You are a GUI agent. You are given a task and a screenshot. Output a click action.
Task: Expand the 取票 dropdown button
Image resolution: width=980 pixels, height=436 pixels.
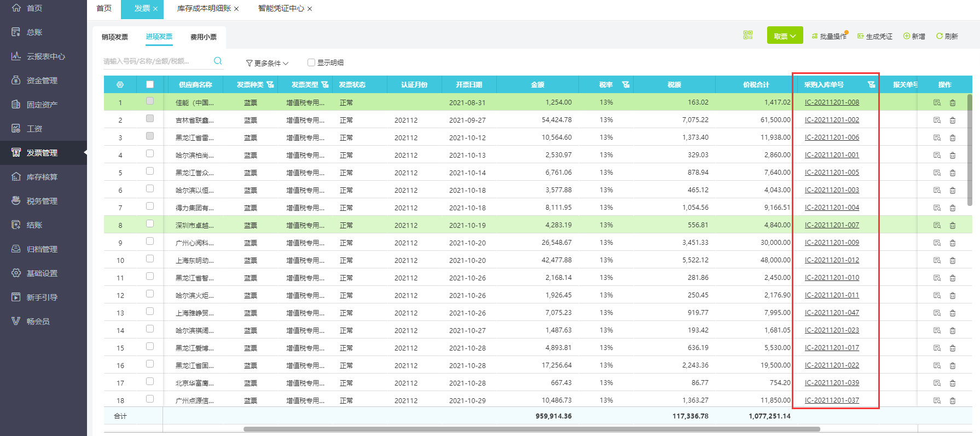[x=785, y=36]
